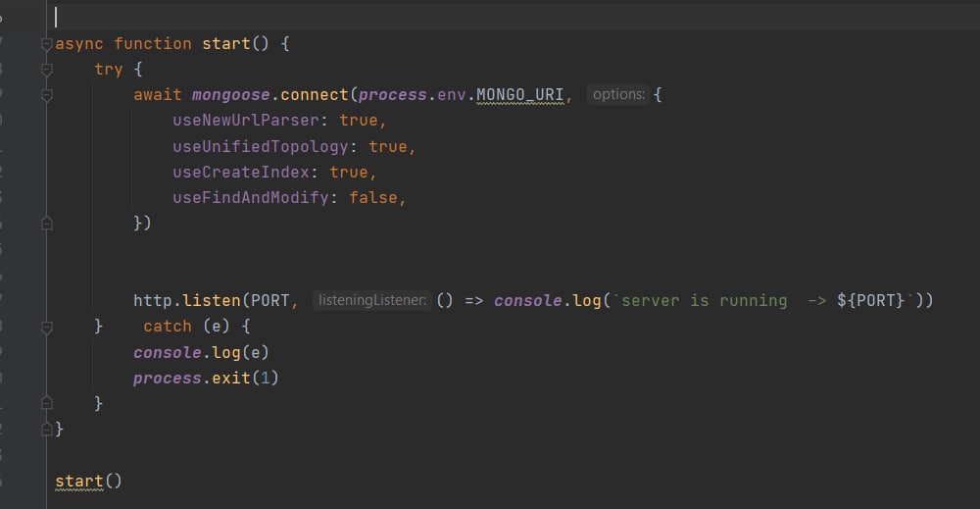Image resolution: width=980 pixels, height=509 pixels.
Task: Click the 'listeningListener:' inlay hint
Action: tap(371, 300)
